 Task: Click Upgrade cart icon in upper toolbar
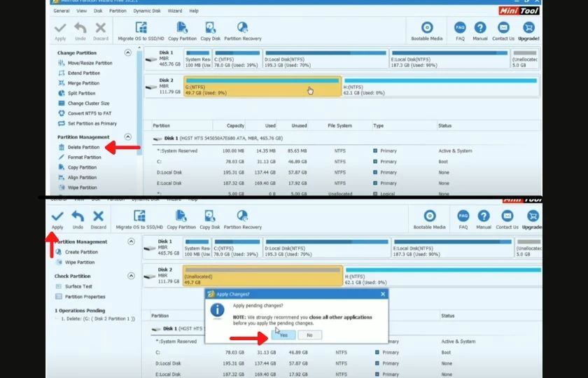(528, 31)
